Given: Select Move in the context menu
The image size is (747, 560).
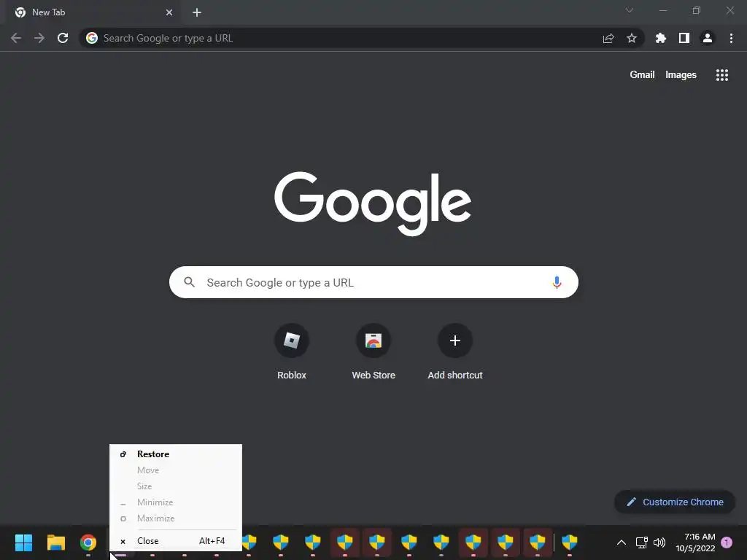Looking at the screenshot, I should click(x=176, y=470).
